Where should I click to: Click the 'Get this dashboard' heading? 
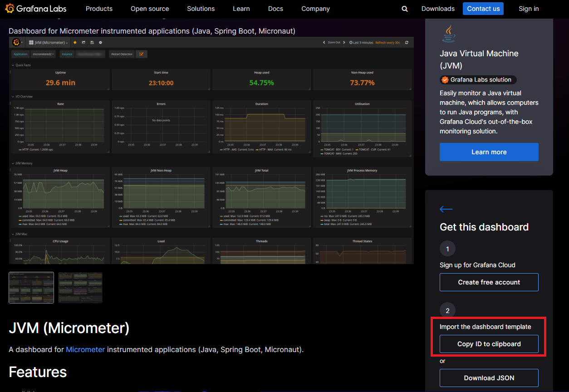click(x=484, y=227)
